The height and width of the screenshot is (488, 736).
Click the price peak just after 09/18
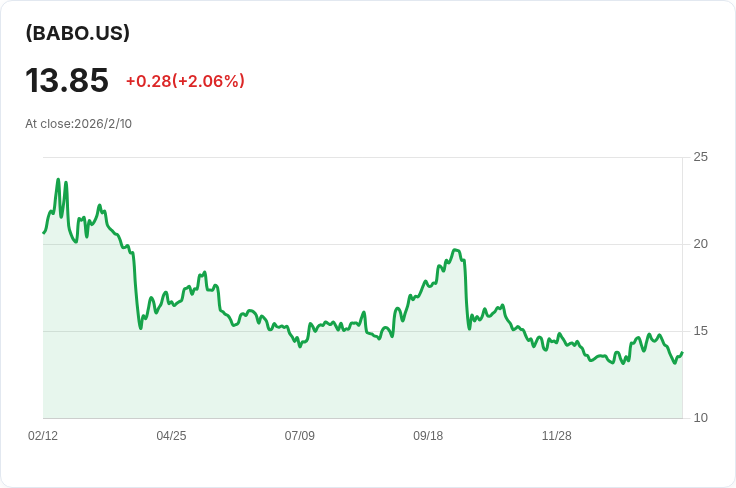455,250
